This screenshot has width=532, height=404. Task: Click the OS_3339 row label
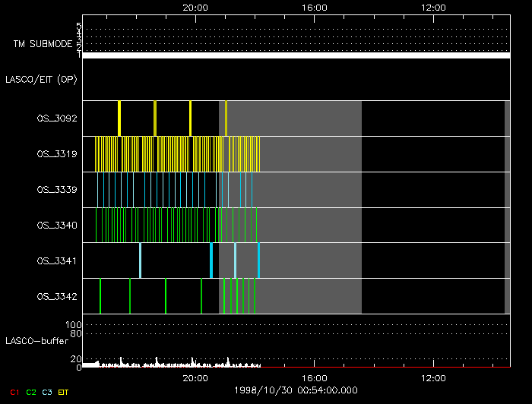(57, 190)
